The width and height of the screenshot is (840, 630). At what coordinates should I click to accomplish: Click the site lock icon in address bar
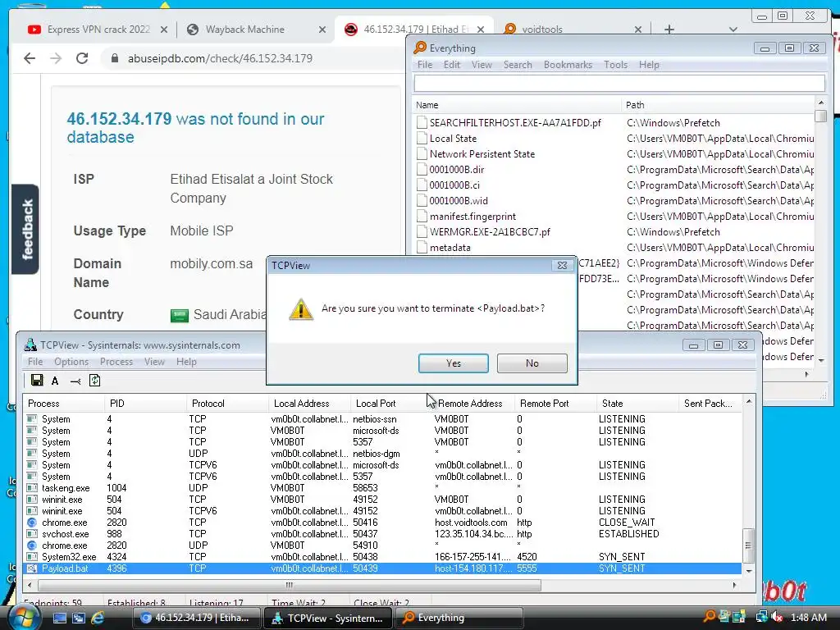[x=114, y=58]
